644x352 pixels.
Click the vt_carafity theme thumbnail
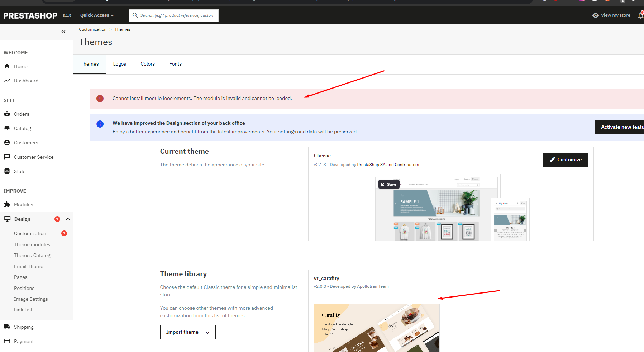click(377, 328)
